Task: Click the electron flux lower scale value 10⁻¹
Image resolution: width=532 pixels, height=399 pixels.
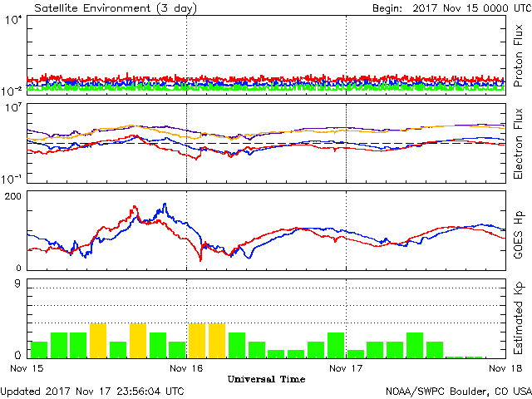Action: point(12,179)
